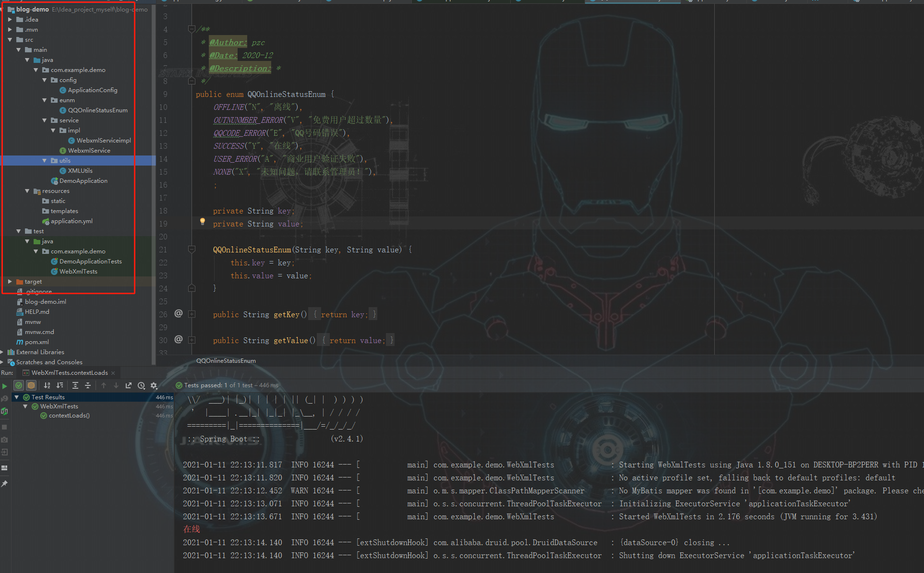Expand the target folder

click(x=10, y=282)
